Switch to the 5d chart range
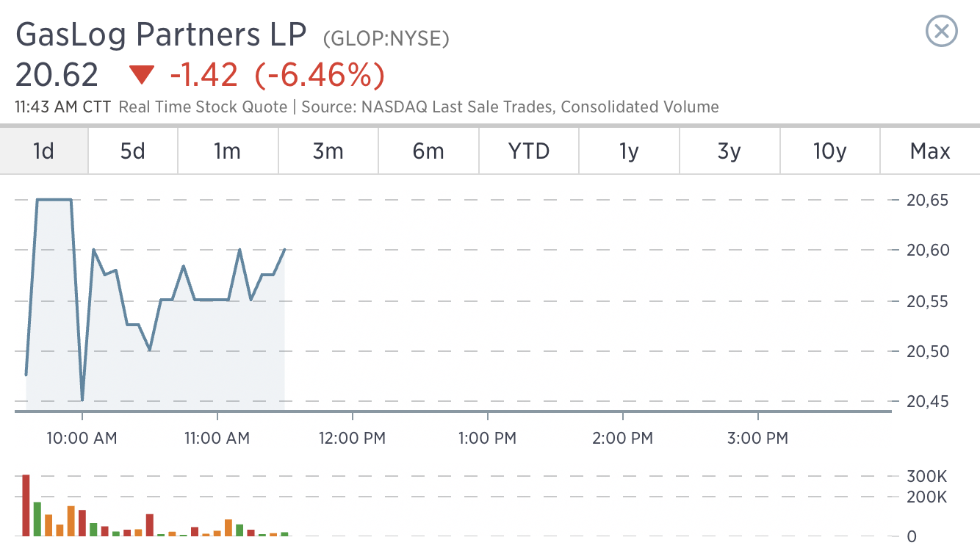The width and height of the screenshot is (980, 551). coord(133,151)
